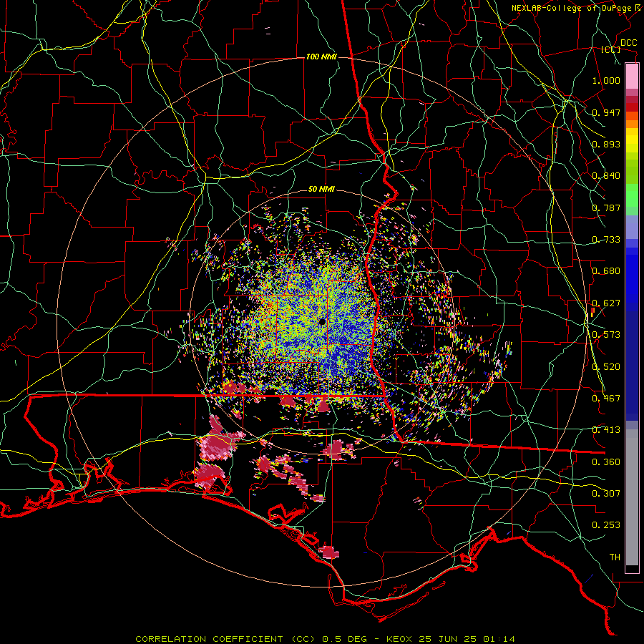Click the "NEXLAB-College of DuPage" credit text

(573, 8)
